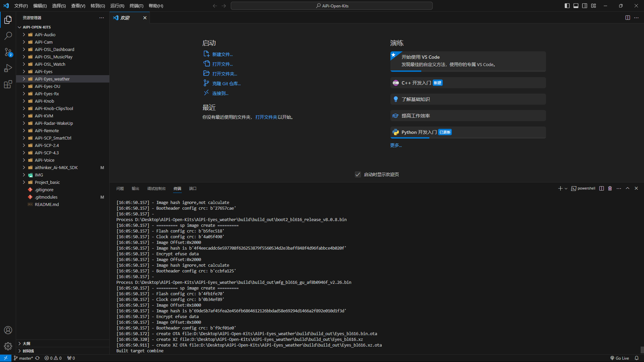Split the terminal pane
Screen dimensions: 644x362
click(601, 189)
